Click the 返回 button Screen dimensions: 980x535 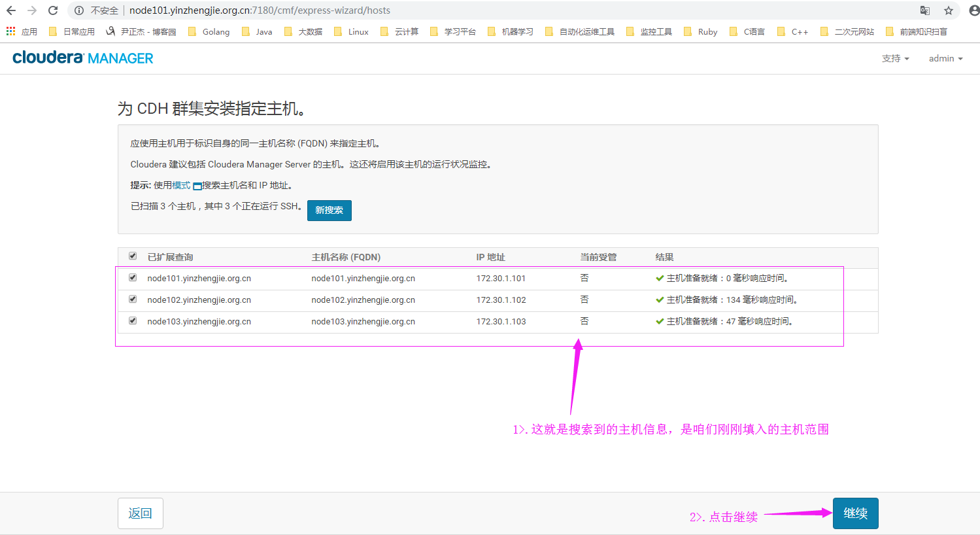[141, 513]
